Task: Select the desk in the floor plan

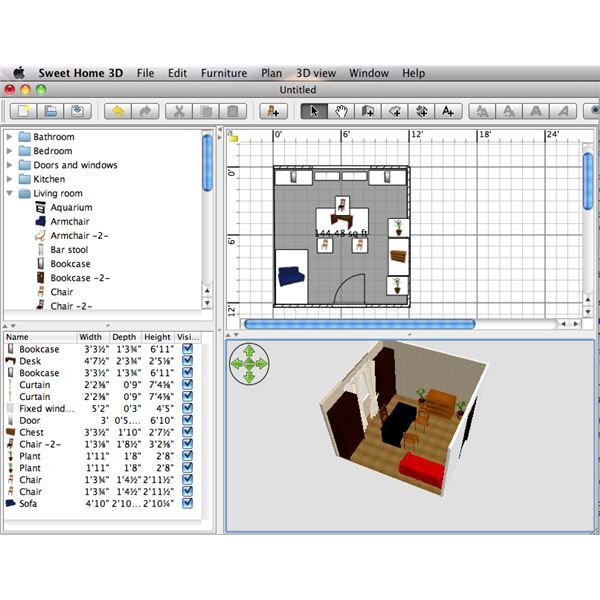Action: [342, 220]
